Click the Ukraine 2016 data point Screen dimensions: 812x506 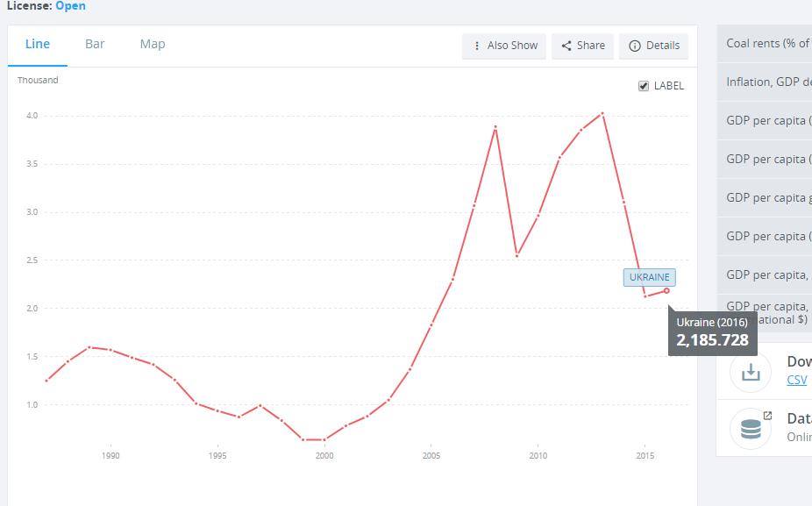666,290
